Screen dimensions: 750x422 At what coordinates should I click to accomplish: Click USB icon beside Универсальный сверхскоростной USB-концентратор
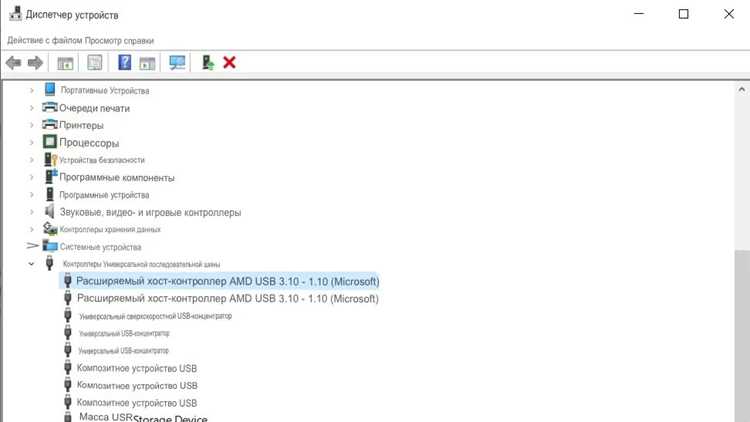pos(67,315)
